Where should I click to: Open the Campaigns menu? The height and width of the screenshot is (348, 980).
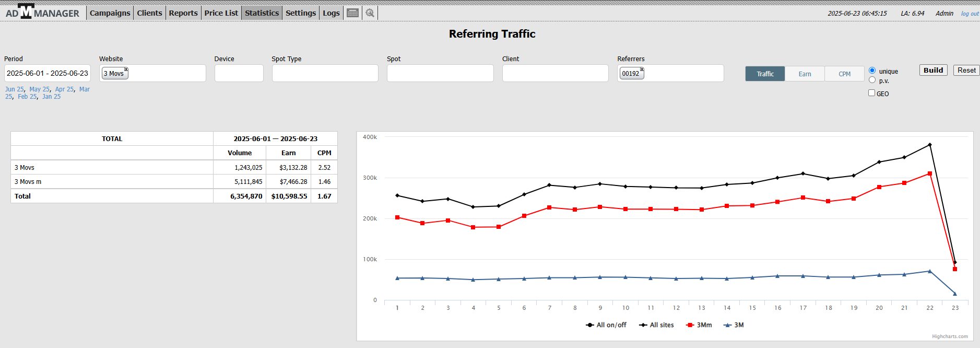point(110,13)
